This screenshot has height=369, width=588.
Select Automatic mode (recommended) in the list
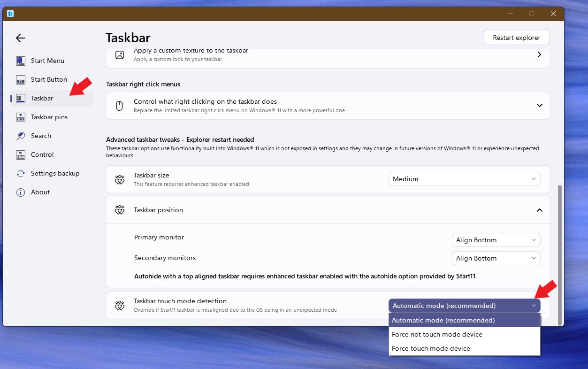coord(443,320)
